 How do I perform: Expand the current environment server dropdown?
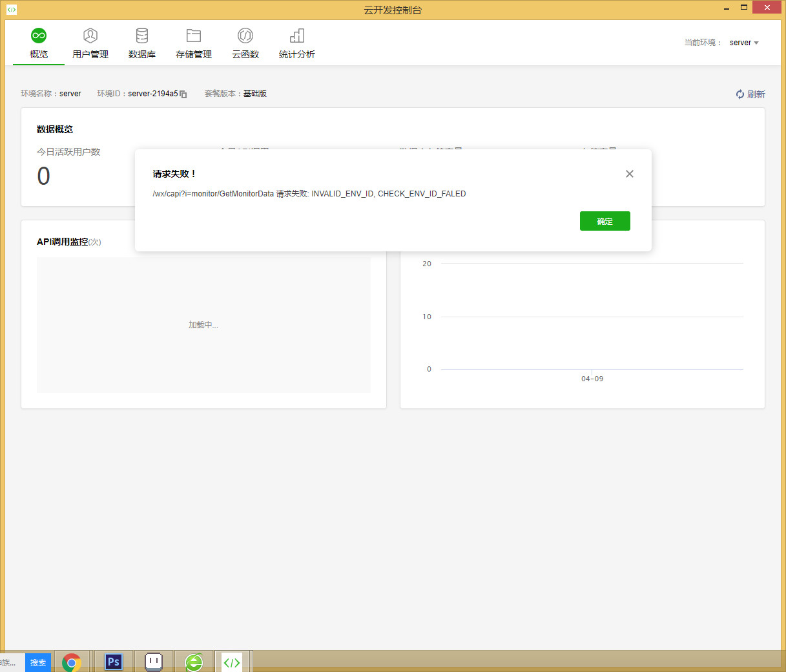point(744,43)
